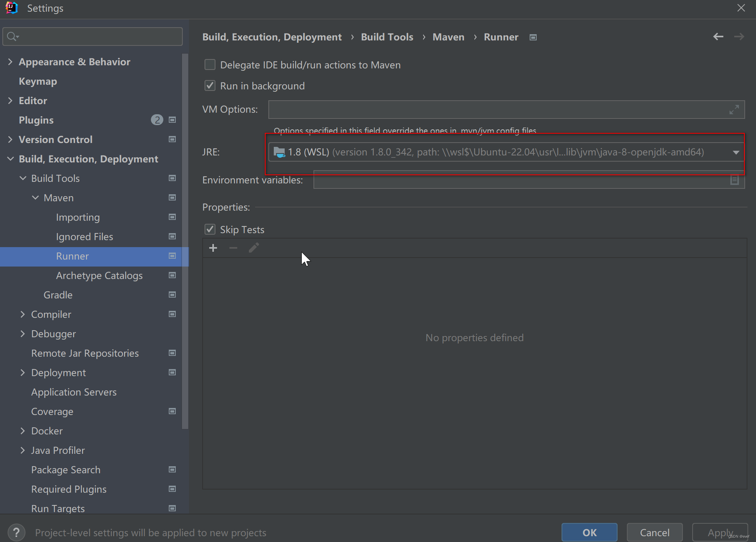Click the Environment variables text field
Screen dimensions: 756x542
coord(529,180)
